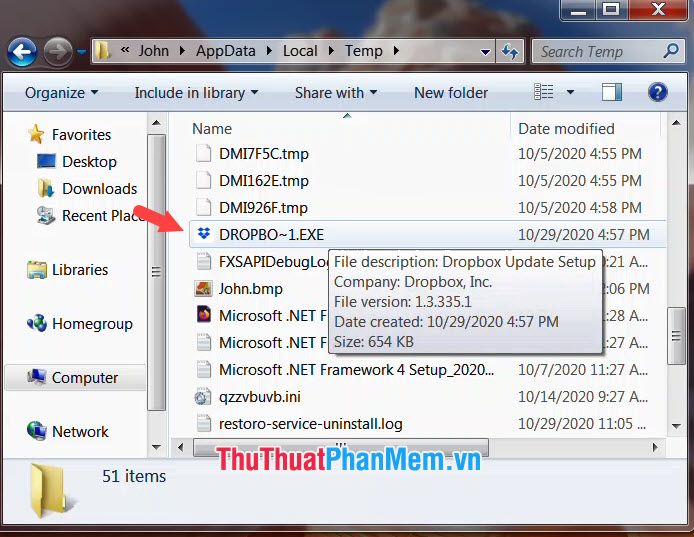
Task: Click the search magnifier icon
Action: pyautogui.click(x=671, y=51)
